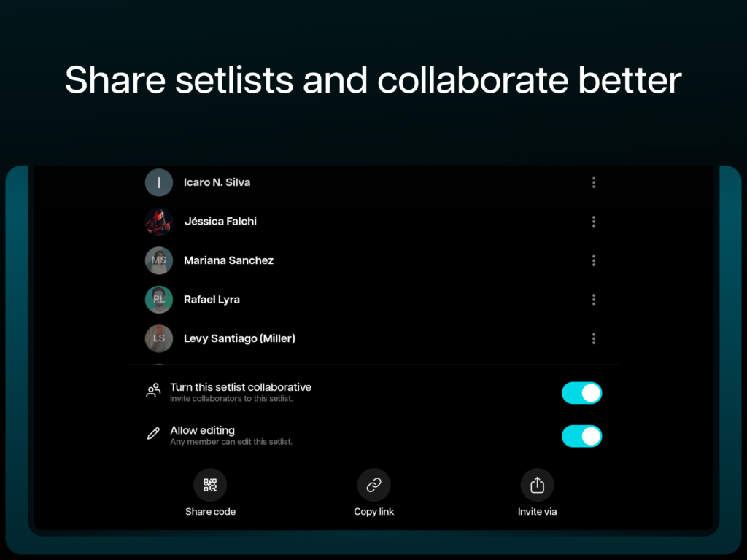The image size is (747, 560).
Task: Select the Copy link chain icon
Action: pos(373,484)
